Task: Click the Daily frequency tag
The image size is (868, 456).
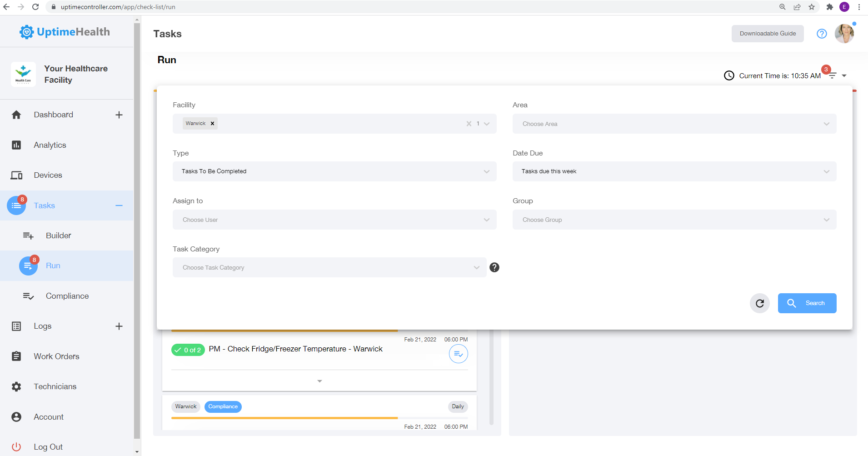Action: [458, 406]
